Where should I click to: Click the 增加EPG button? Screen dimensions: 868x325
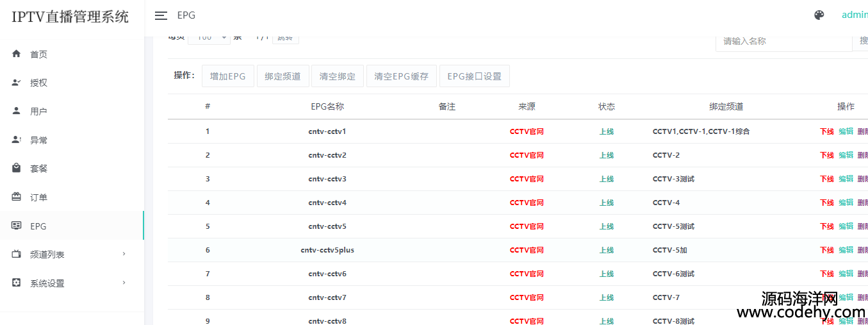tap(227, 76)
